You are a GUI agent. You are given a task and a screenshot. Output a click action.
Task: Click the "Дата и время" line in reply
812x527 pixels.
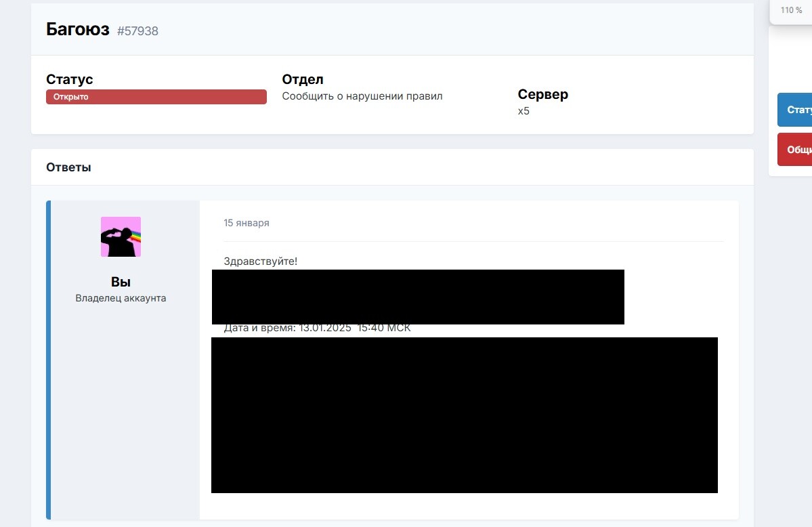(317, 329)
